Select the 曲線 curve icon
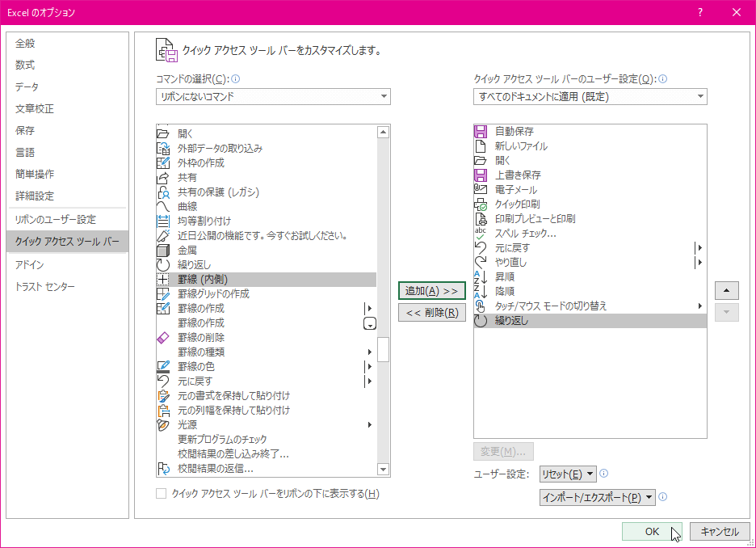This screenshot has width=756, height=548. click(x=163, y=206)
